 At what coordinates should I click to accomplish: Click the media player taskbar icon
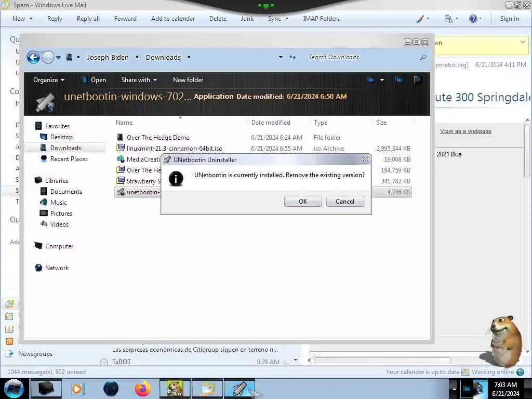77,389
